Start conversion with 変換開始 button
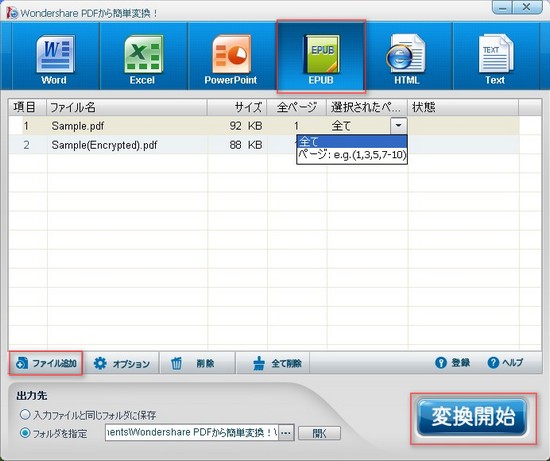 [473, 418]
